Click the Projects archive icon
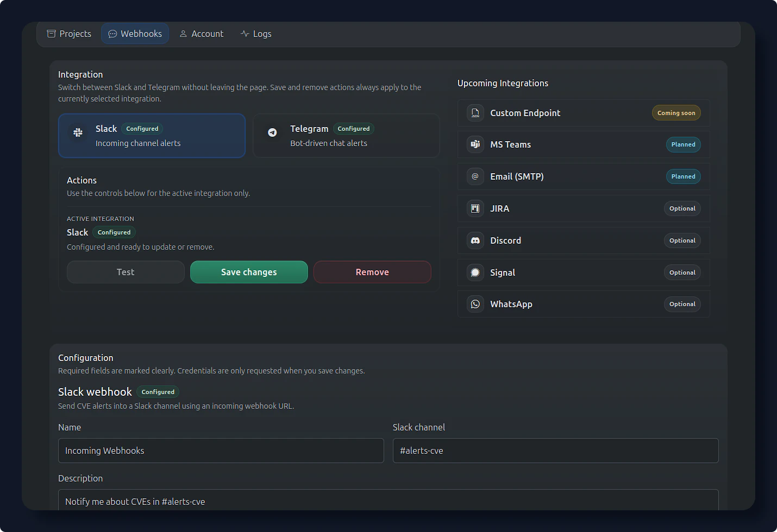This screenshot has width=777, height=532. pos(52,34)
